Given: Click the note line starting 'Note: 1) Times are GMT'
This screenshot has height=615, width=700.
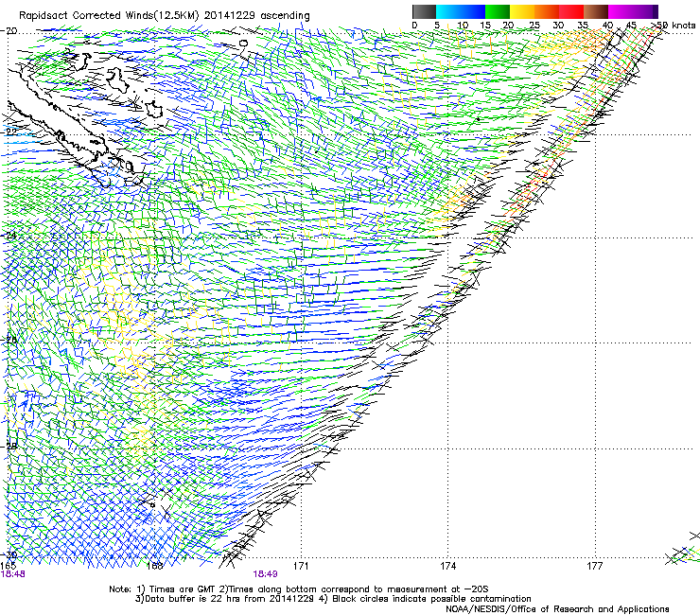Looking at the screenshot, I should tap(299, 589).
